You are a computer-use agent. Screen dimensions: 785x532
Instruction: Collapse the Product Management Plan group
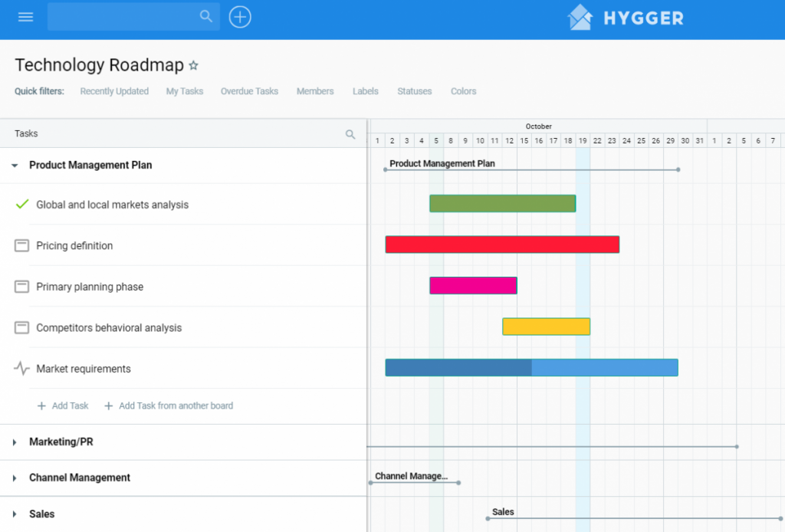coord(14,165)
